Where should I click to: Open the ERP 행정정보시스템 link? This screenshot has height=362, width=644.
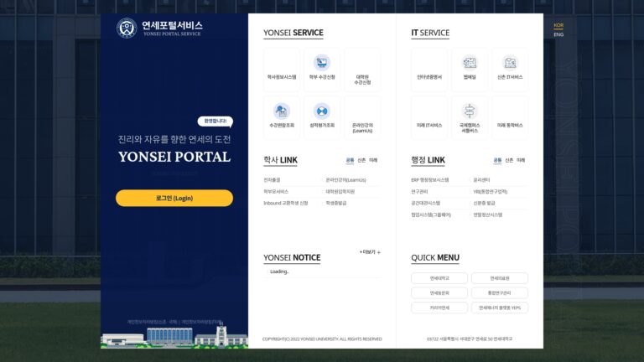coord(429,180)
